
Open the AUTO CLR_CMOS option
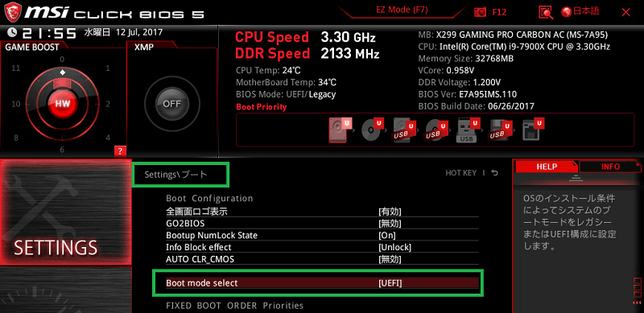322,259
